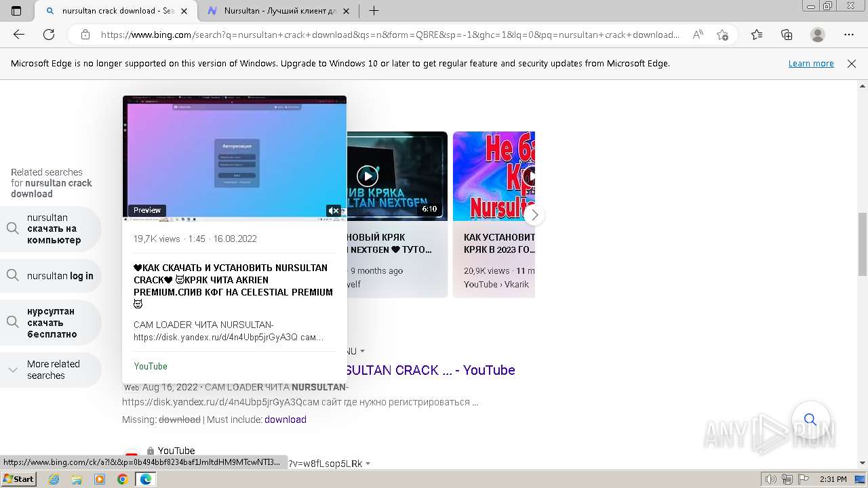This screenshot has height=488, width=868.
Task: Open the Nursultan 2023 crack video thumbnail
Action: pos(494,176)
